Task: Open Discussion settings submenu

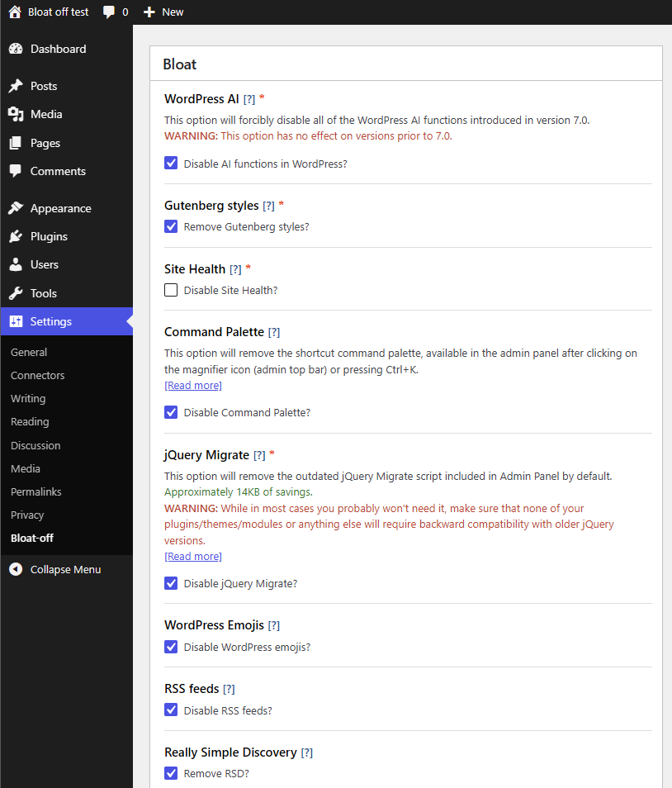Action: click(x=35, y=445)
